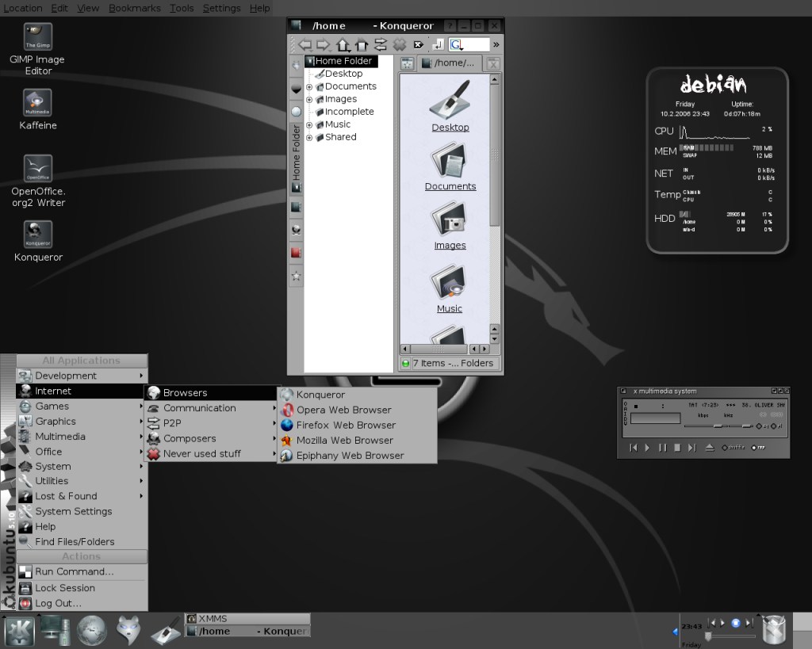The width and height of the screenshot is (812, 649).
Task: Click the K menu button on the panel
Action: [18, 631]
